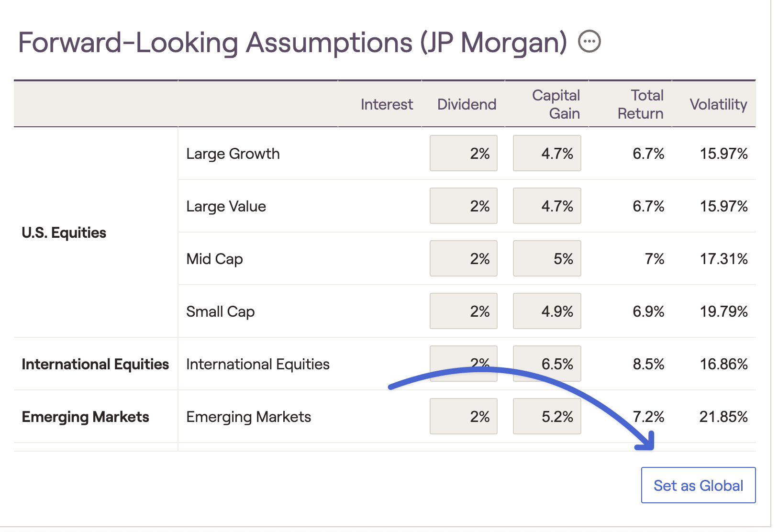Click the Forward-Looking Assumptions title
This screenshot has width=778, height=532.
[292, 42]
